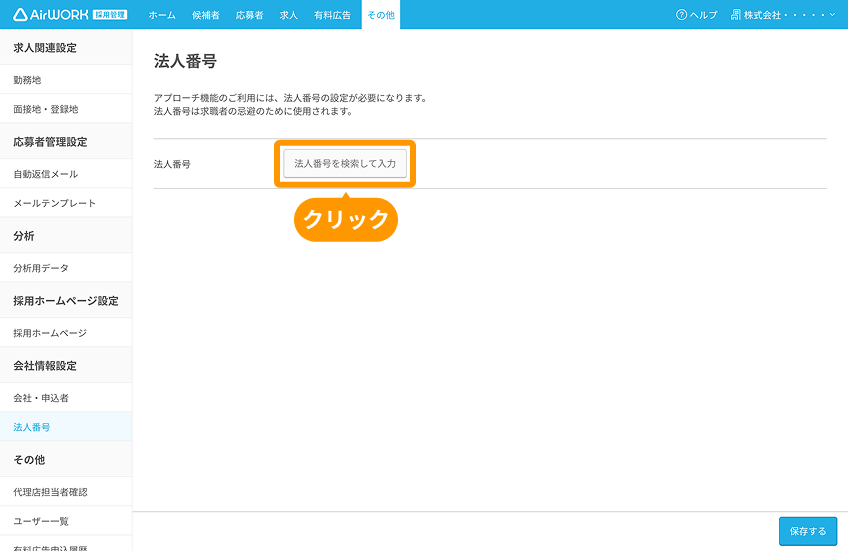848x552 pixels.
Task: Open 採用ホームページ sidebar item
Action: [66, 332]
